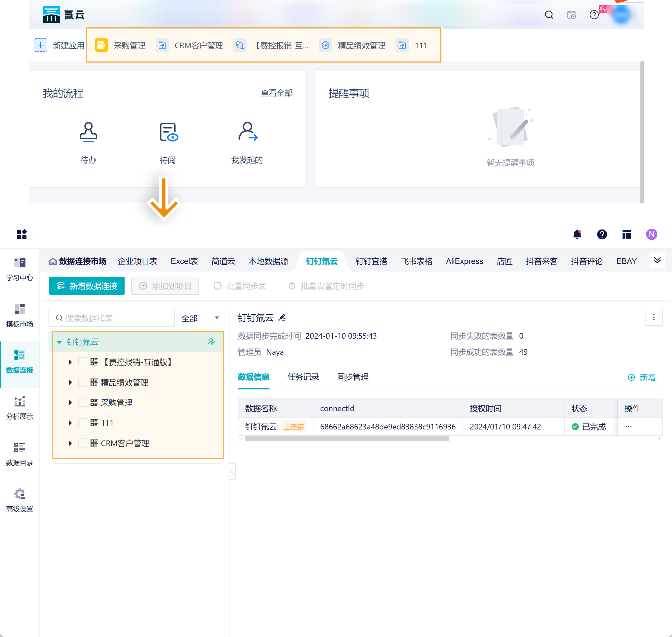Open the 分析展示 sidebar section

[20, 408]
